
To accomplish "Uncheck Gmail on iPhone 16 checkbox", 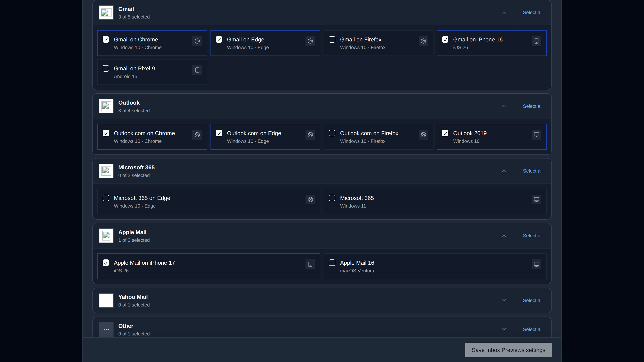I will (445, 39).
